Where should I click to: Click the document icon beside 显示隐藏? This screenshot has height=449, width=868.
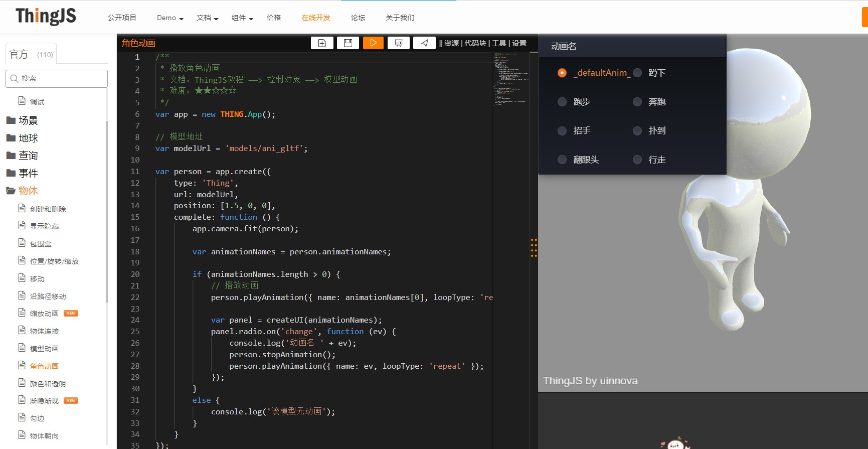[22, 225]
